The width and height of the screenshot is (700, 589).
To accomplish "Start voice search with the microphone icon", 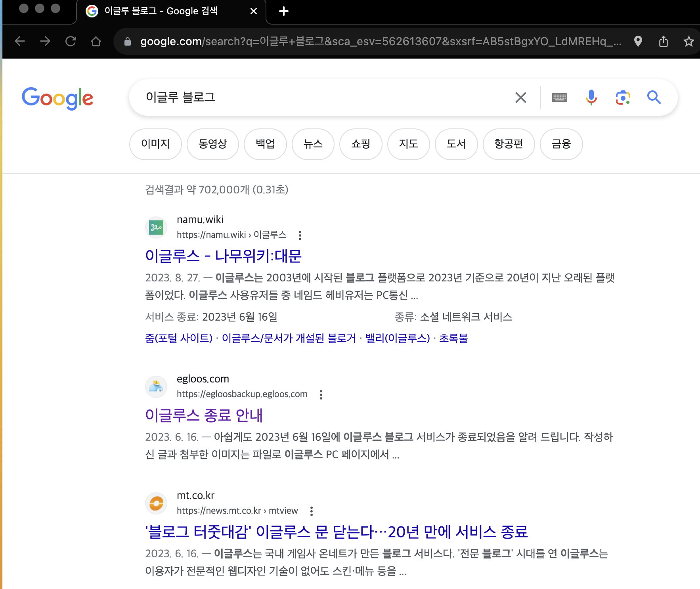I will (591, 98).
